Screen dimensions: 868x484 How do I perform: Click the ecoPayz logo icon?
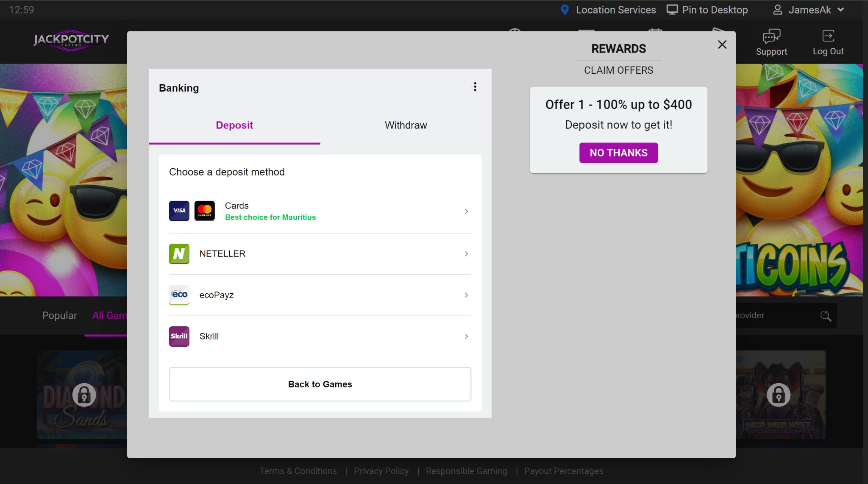179,295
